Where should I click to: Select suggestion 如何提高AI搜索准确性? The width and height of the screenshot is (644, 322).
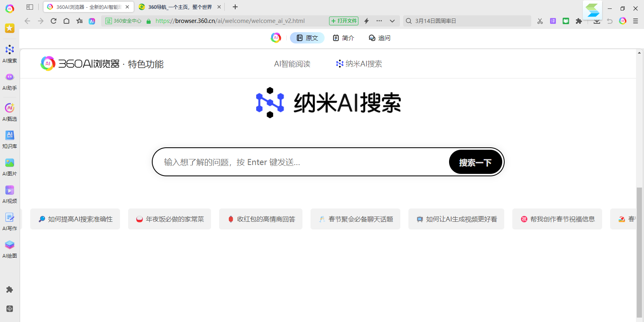(75, 219)
